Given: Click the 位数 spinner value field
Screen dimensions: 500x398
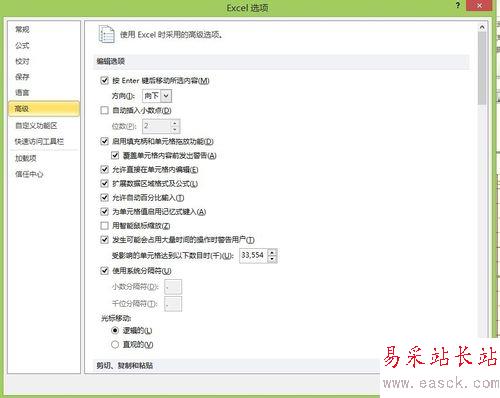Looking at the screenshot, I should (x=156, y=126).
